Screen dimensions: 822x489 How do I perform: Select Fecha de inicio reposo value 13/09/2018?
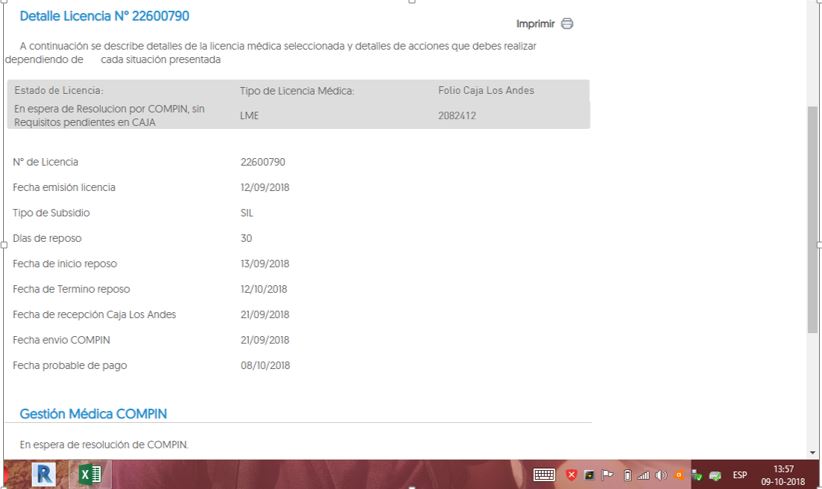tap(265, 264)
